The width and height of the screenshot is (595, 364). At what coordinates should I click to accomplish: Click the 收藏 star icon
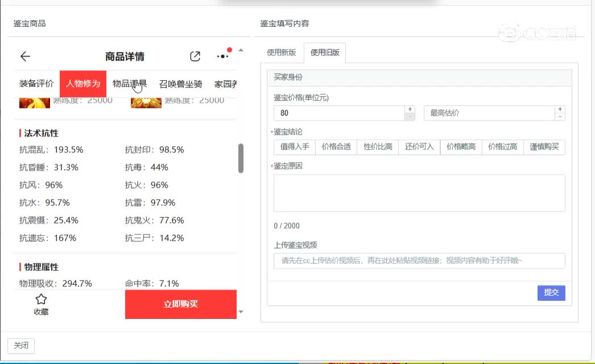click(x=41, y=300)
